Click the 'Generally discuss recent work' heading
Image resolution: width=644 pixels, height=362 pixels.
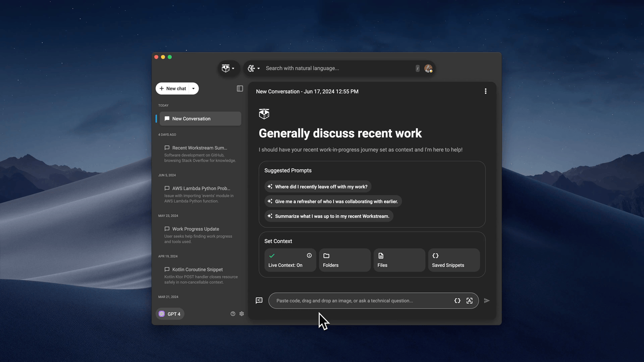340,133
